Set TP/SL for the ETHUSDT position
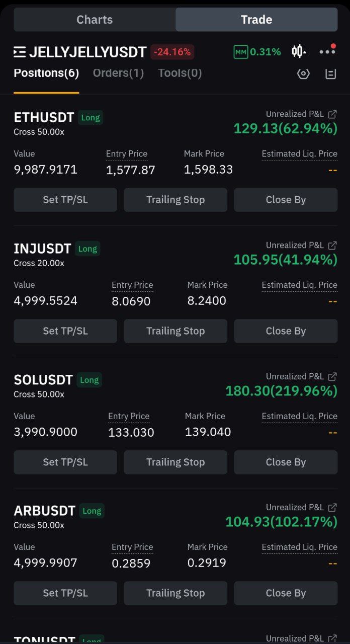The height and width of the screenshot is (644, 350). click(65, 200)
